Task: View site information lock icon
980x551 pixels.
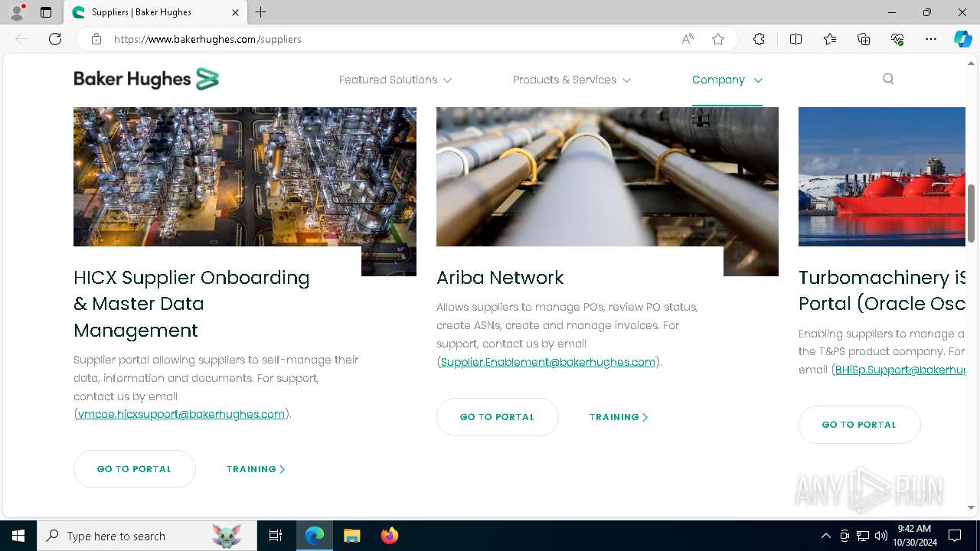Action: (x=96, y=39)
